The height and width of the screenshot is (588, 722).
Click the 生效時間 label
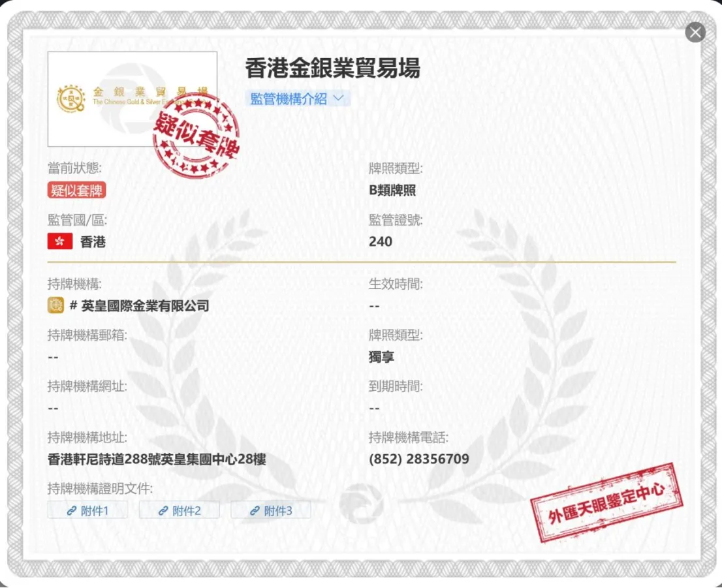pyautogui.click(x=396, y=284)
